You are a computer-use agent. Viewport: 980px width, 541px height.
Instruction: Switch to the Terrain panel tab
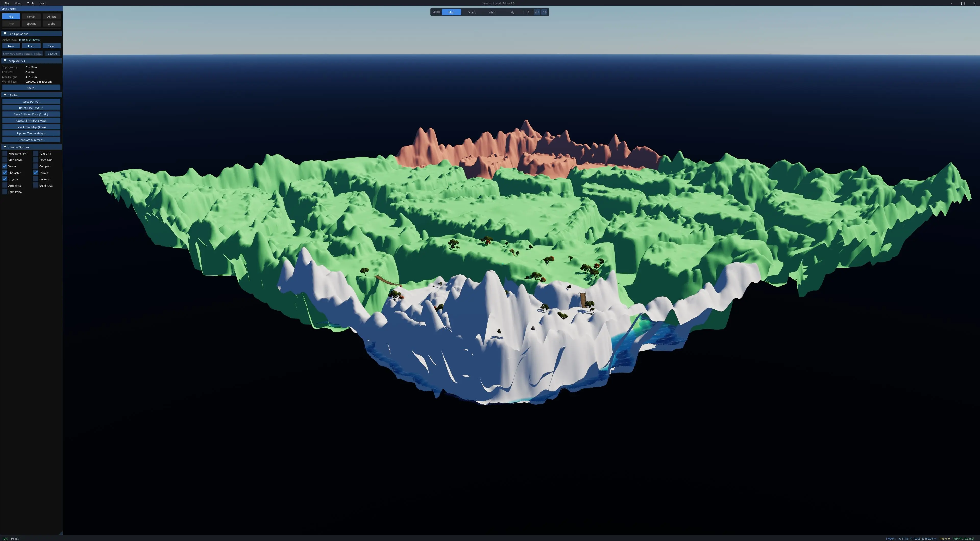[31, 17]
